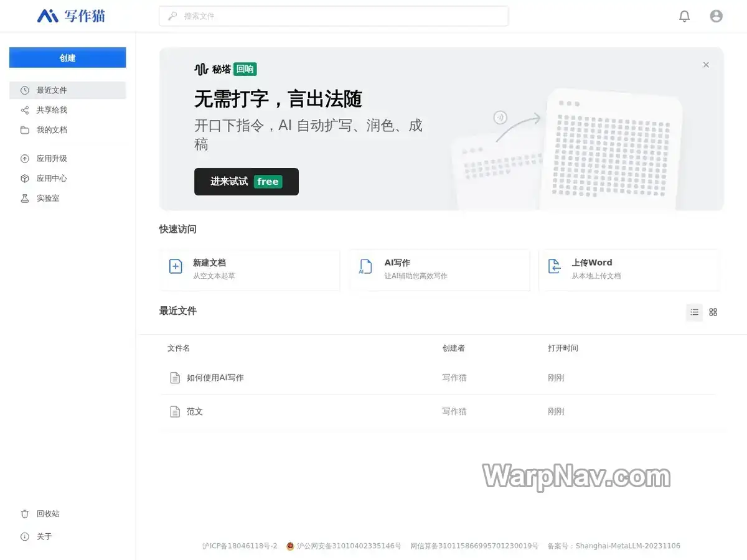Open 我的文档 in the sidebar
Screen dimensions: 747x560
coord(68,130)
